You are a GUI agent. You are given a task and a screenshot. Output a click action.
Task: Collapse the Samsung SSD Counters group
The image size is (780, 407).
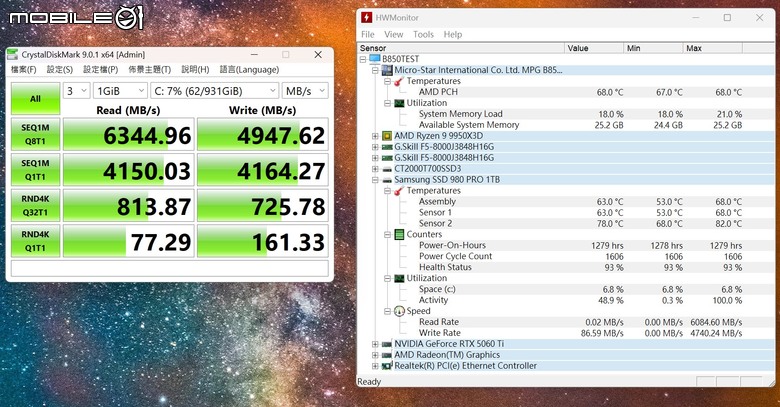(387, 234)
